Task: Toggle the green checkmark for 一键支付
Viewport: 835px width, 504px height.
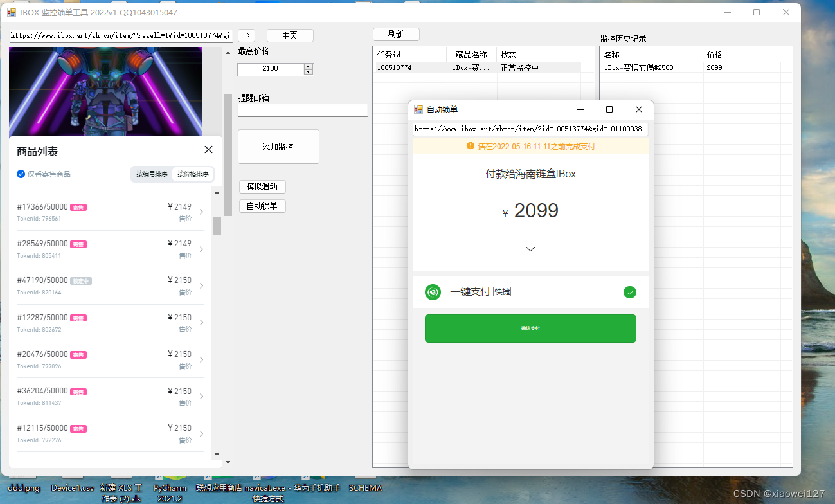Action: point(630,292)
